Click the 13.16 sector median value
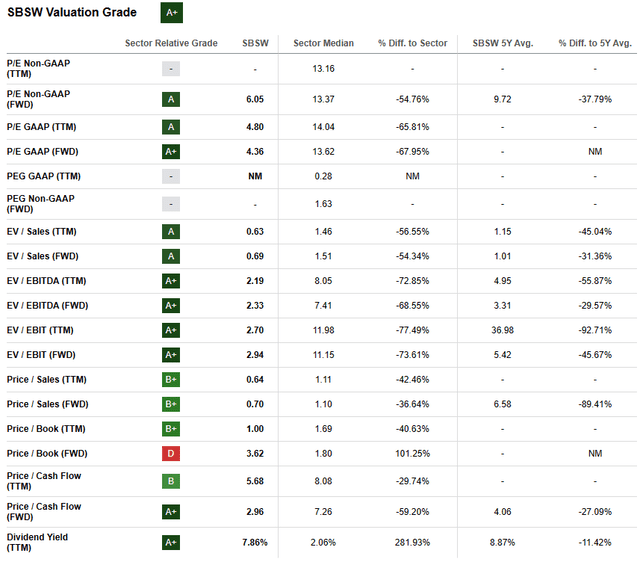The width and height of the screenshot is (640, 562). pos(324,69)
